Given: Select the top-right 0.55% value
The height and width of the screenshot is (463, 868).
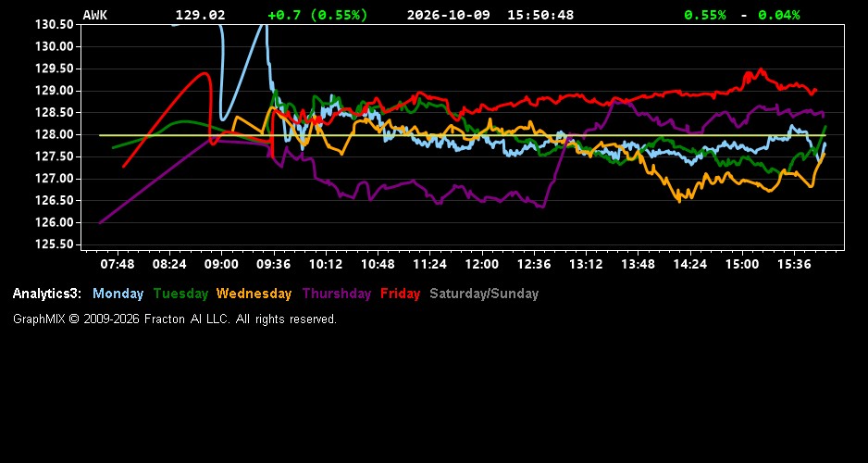Looking at the screenshot, I should (705, 15).
